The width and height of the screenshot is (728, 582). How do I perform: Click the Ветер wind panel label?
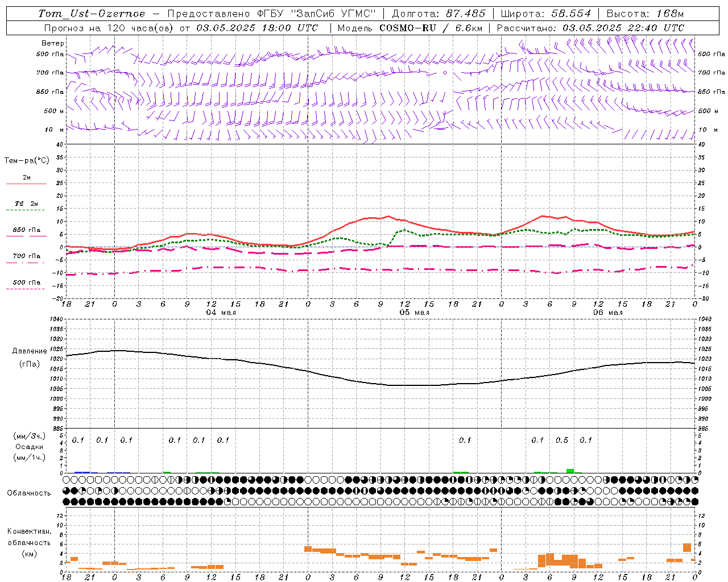coord(53,43)
